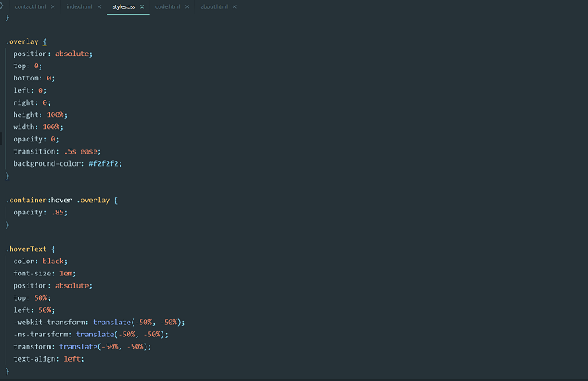Viewport: 588px width, 381px height.
Task: Click the .container:hover .overlay selector
Action: point(62,200)
